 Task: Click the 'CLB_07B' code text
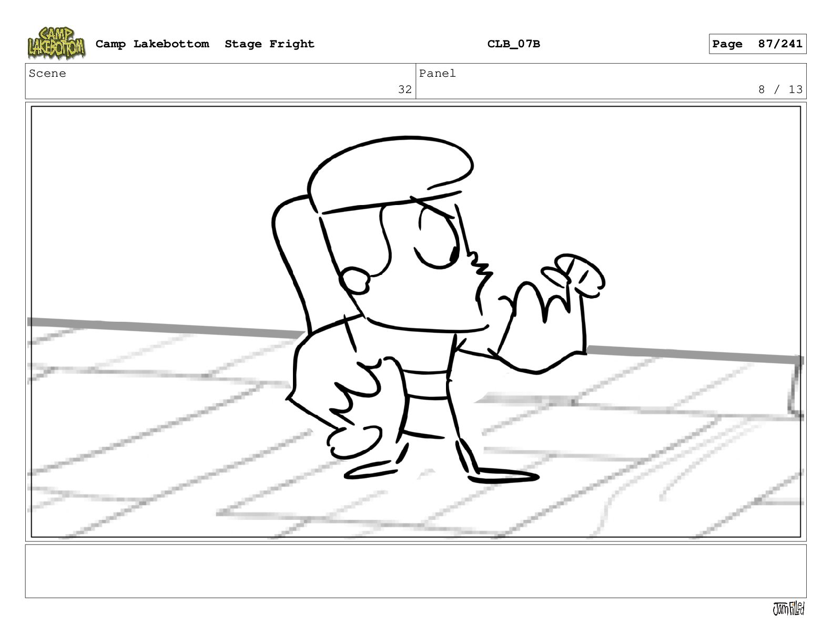point(513,44)
